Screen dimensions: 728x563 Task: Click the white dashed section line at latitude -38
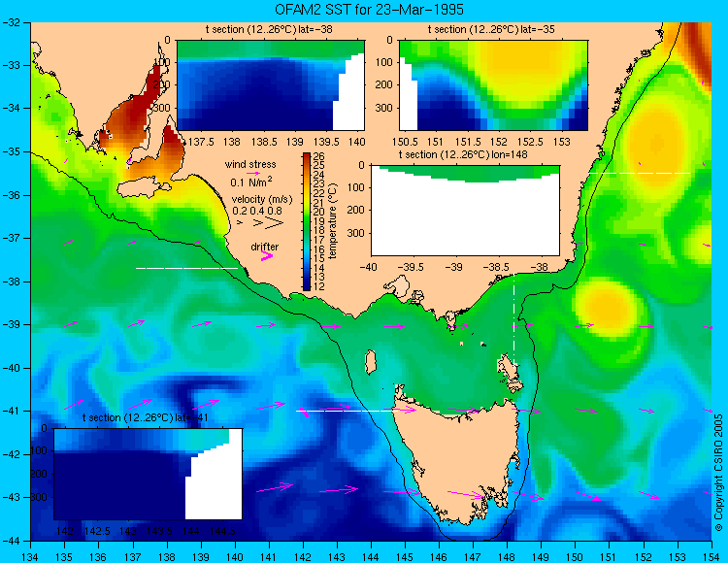tap(186, 268)
